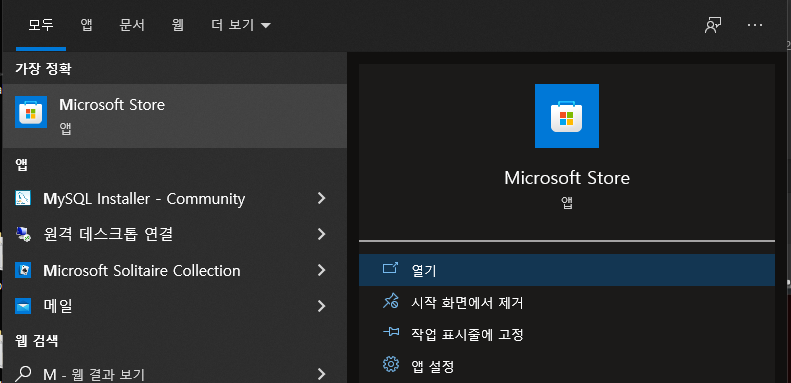The width and height of the screenshot is (791, 383).
Task: Open the three-dot options menu
Action: coord(755,25)
